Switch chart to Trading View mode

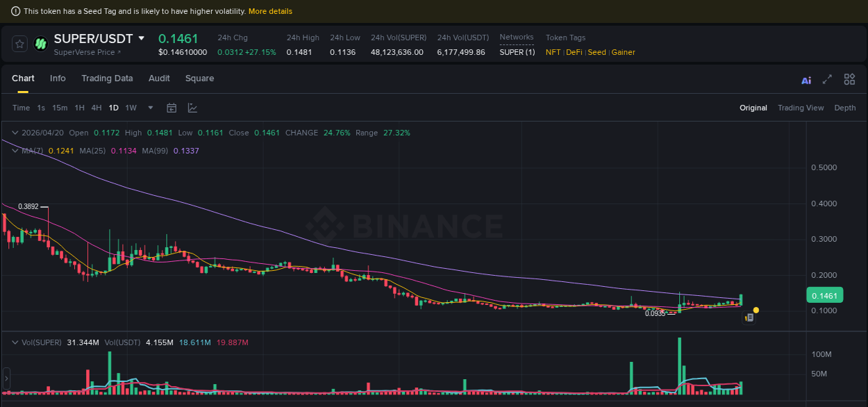[801, 108]
